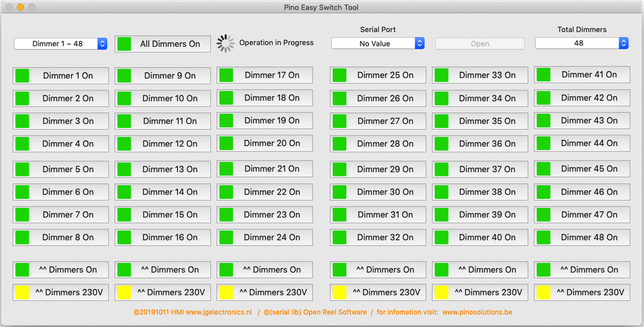Open the Total Dimmers 48 dropdown
The height and width of the screenshot is (327, 644).
pyautogui.click(x=582, y=43)
